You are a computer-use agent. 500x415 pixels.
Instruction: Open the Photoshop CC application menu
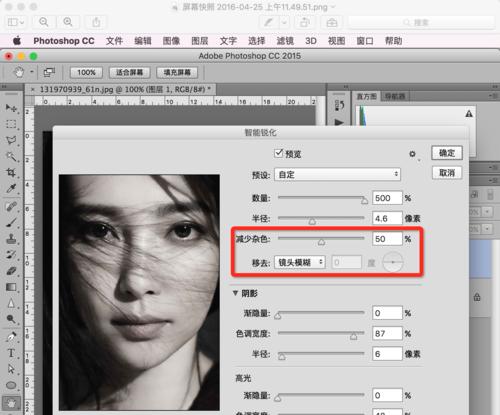(64, 41)
